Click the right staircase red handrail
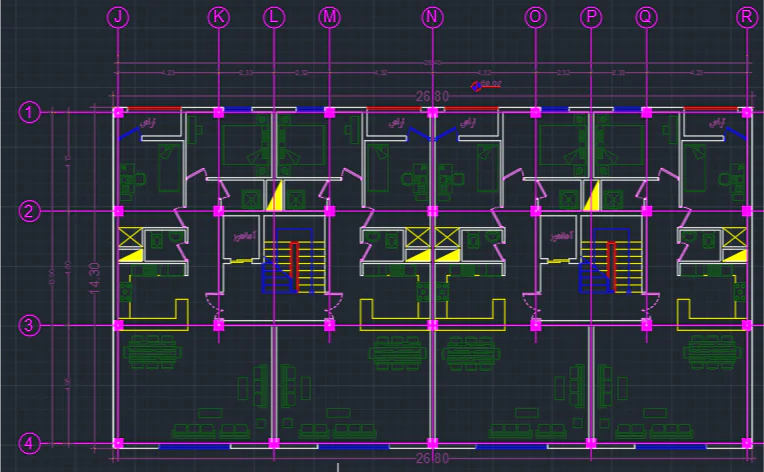The width and height of the screenshot is (764, 472). tap(614, 265)
